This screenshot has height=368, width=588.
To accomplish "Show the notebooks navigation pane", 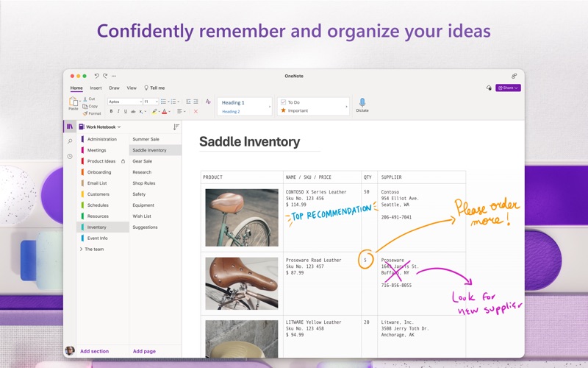I will click(x=70, y=127).
